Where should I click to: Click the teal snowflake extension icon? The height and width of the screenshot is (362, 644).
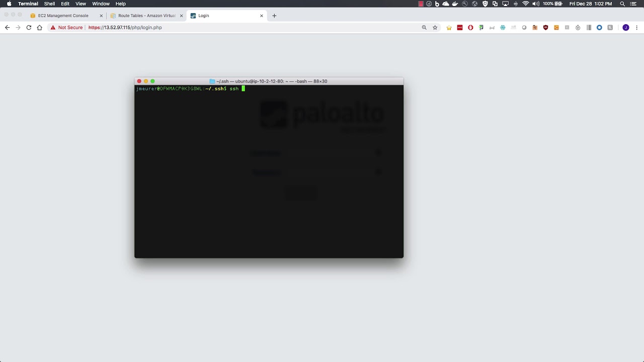[503, 28]
